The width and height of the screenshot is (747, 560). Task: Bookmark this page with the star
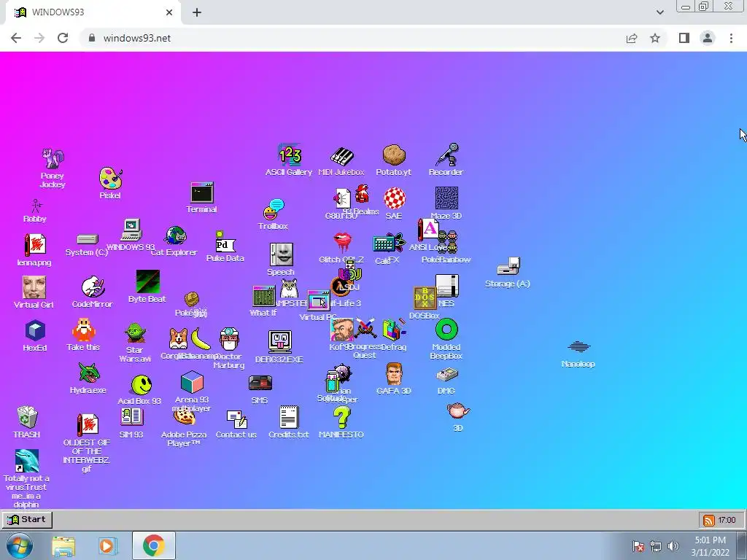point(655,38)
